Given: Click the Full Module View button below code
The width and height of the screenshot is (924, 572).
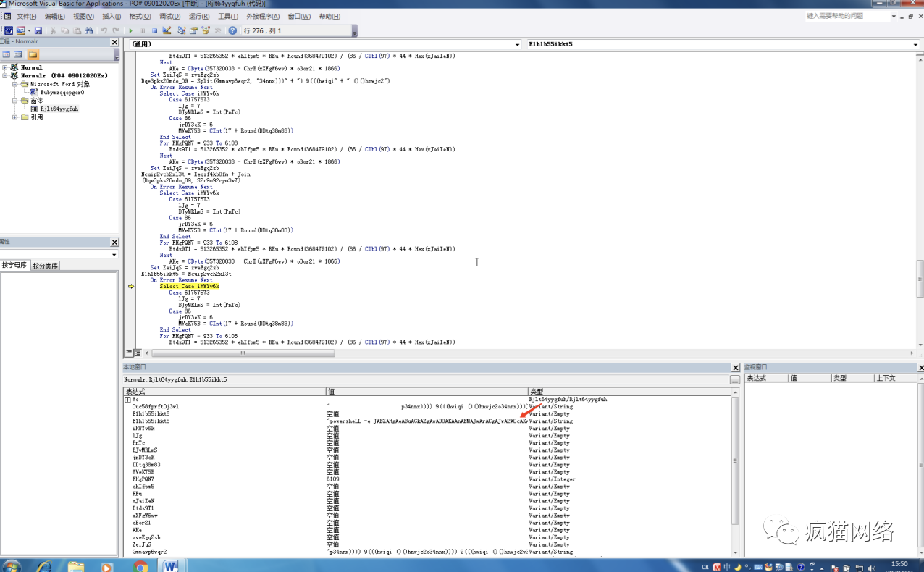Looking at the screenshot, I should tap(137, 353).
